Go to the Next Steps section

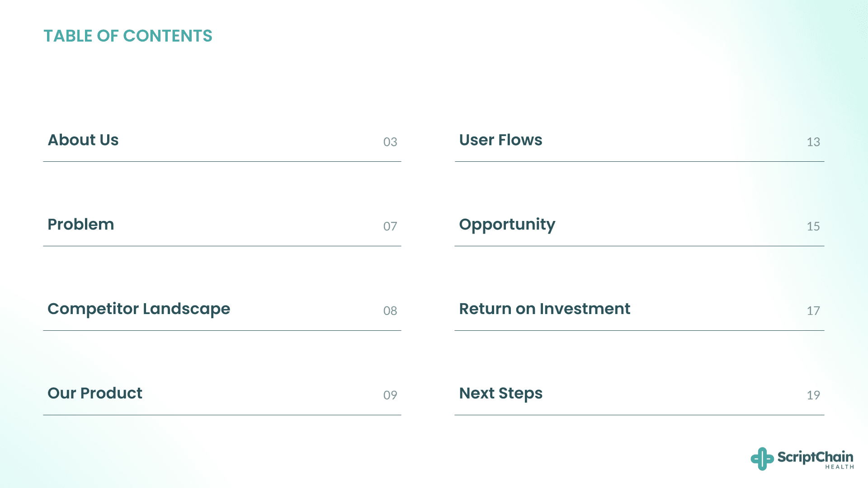click(500, 394)
